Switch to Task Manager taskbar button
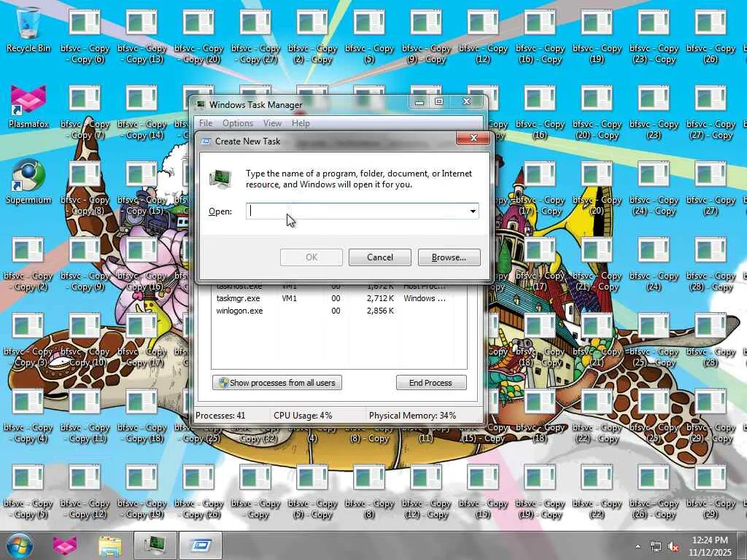Image resolution: width=747 pixels, height=560 pixels. point(155,545)
